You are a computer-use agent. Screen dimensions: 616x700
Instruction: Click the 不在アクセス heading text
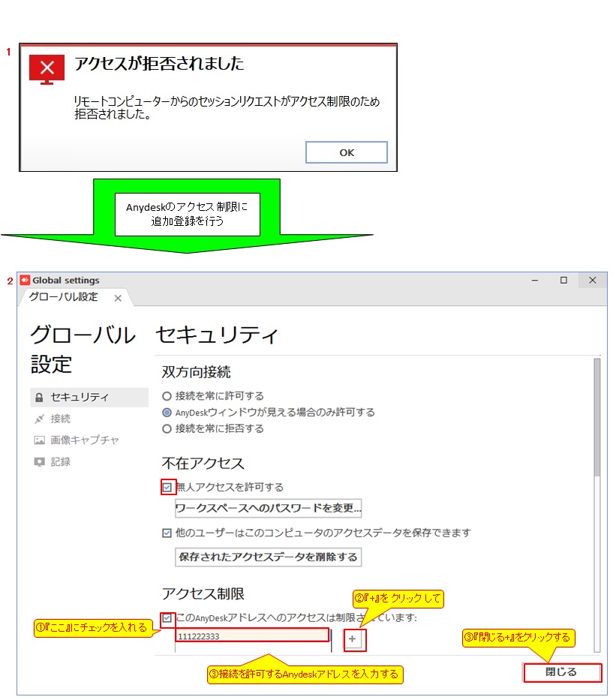pyautogui.click(x=203, y=464)
